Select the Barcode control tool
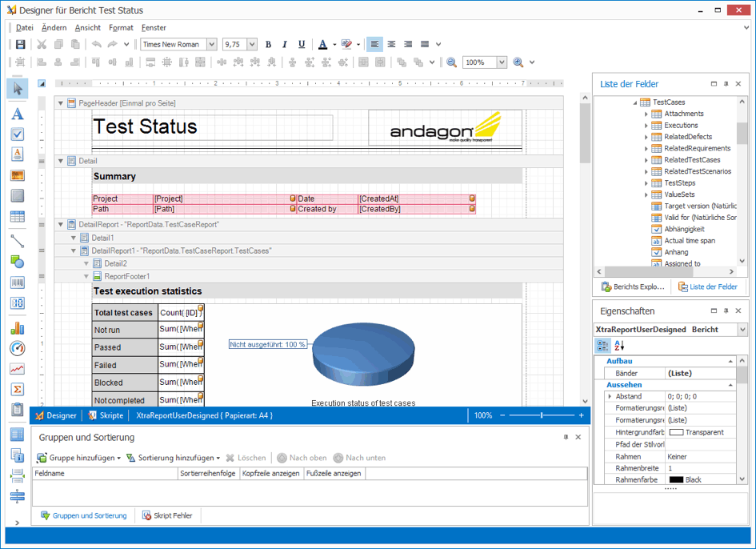The image size is (756, 549). click(17, 283)
